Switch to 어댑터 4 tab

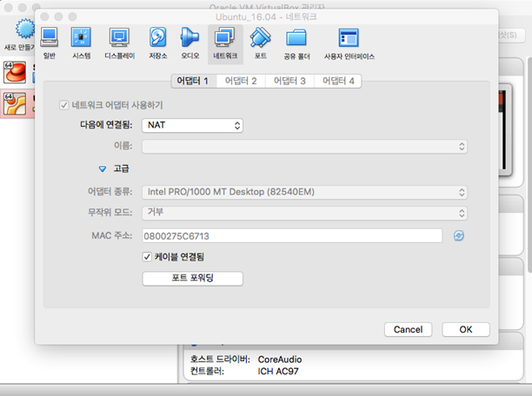pos(338,81)
